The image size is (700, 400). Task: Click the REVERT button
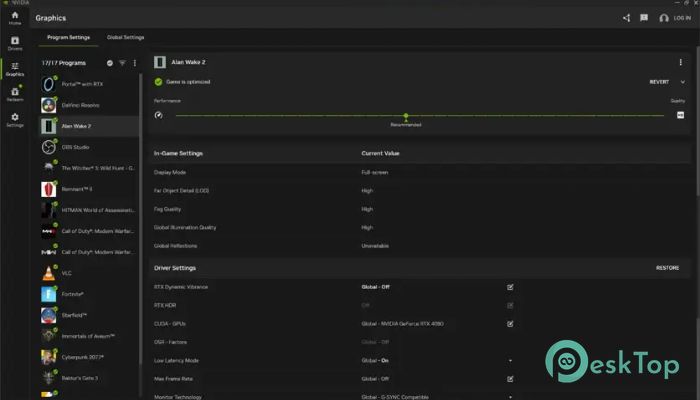coord(659,82)
